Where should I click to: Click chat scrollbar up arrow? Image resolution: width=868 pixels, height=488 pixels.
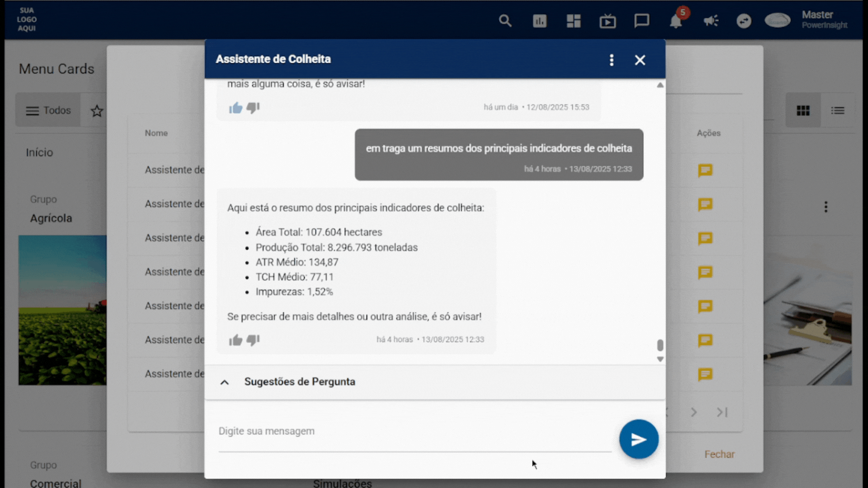[x=660, y=85]
